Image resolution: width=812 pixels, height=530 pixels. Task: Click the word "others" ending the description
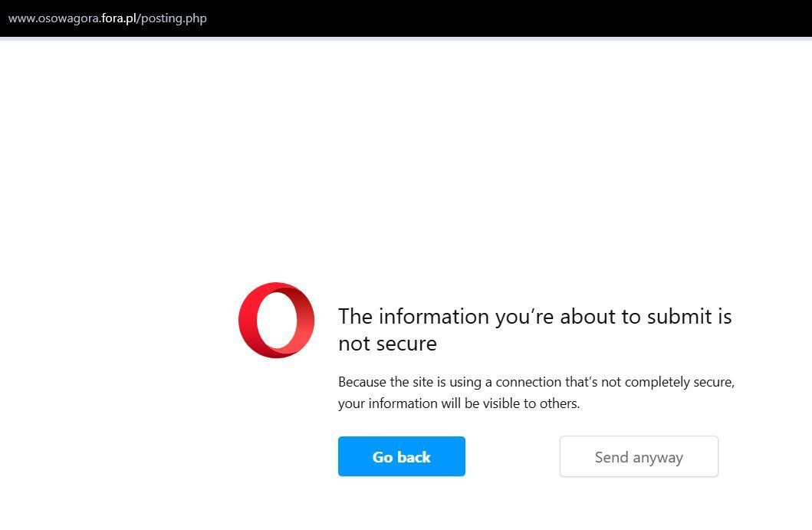click(559, 403)
